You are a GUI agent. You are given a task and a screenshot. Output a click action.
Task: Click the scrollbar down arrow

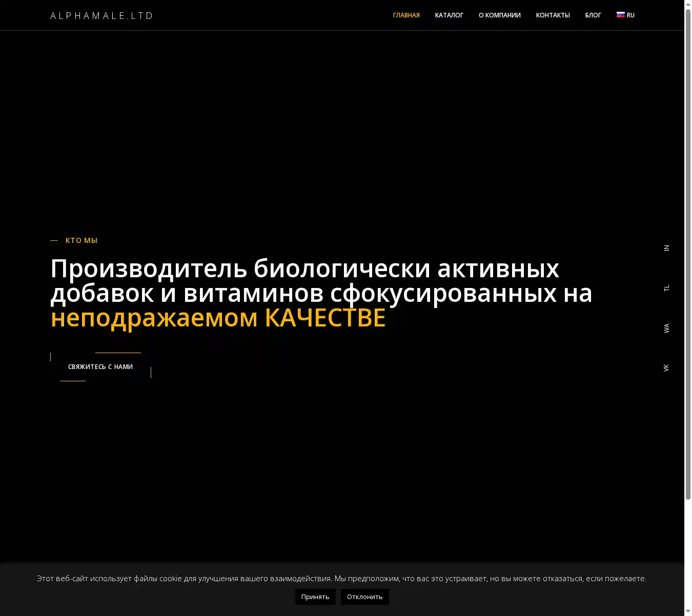(688, 612)
